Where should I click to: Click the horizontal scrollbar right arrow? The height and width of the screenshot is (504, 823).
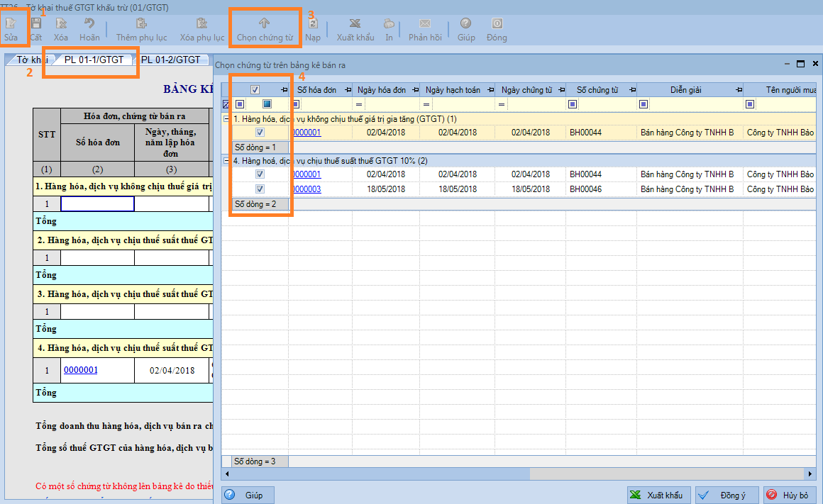coord(810,474)
